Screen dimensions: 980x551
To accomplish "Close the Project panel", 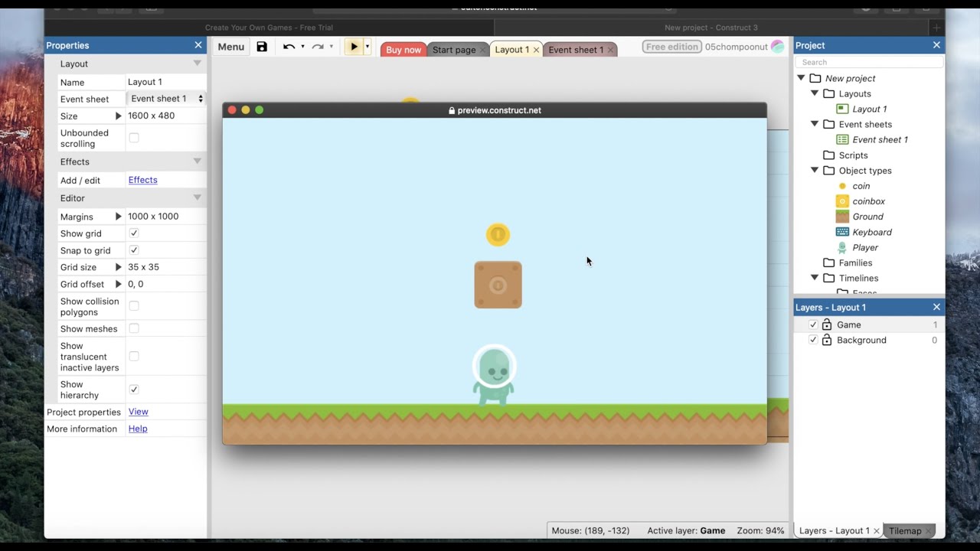I will click(x=936, y=45).
